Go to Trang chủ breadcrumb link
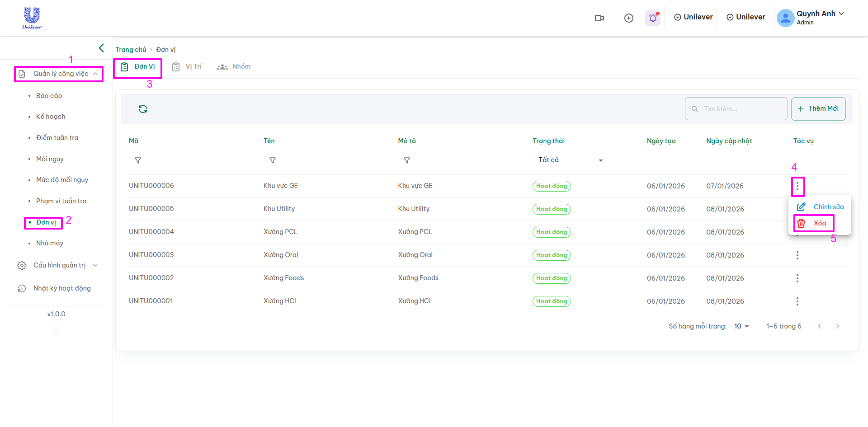Image resolution: width=868 pixels, height=427 pixels. coord(131,50)
